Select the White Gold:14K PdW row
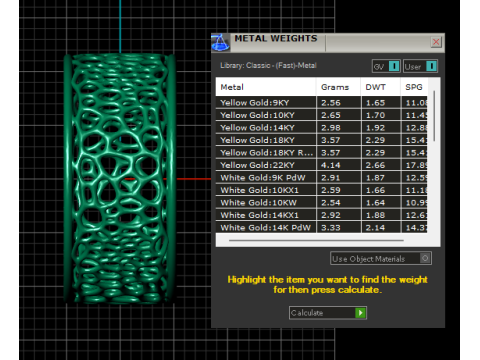This screenshot has width=480, height=360. pos(322,228)
